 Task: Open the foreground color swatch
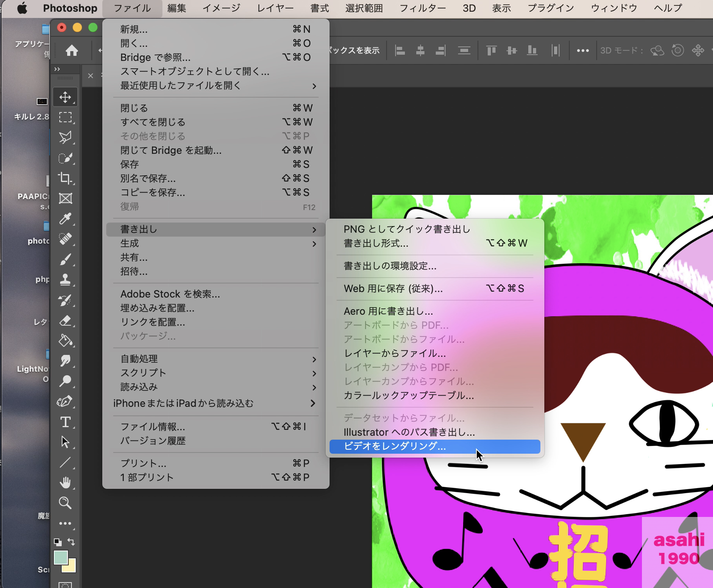coord(61,558)
